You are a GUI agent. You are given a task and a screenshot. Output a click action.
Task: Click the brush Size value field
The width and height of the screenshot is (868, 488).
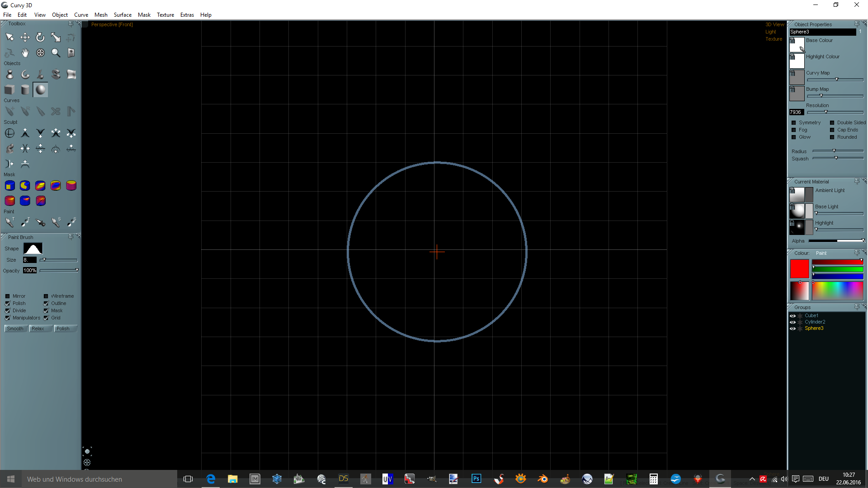pyautogui.click(x=29, y=260)
